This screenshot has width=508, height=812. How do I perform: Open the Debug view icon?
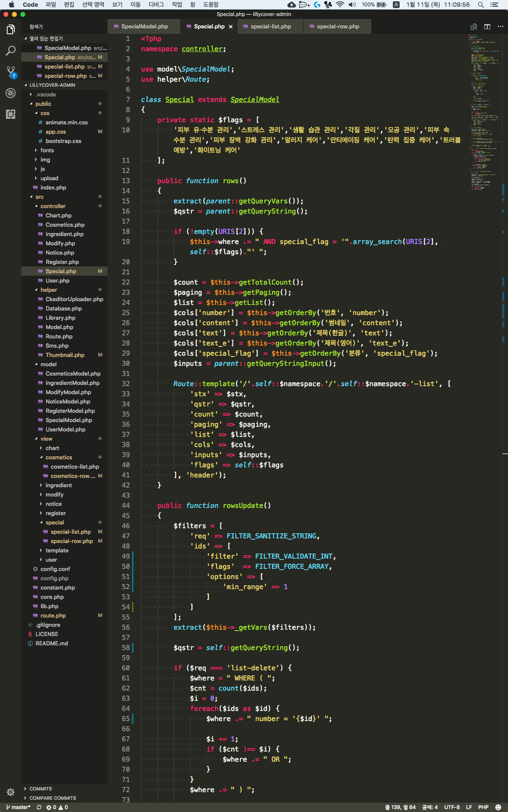coord(11,93)
